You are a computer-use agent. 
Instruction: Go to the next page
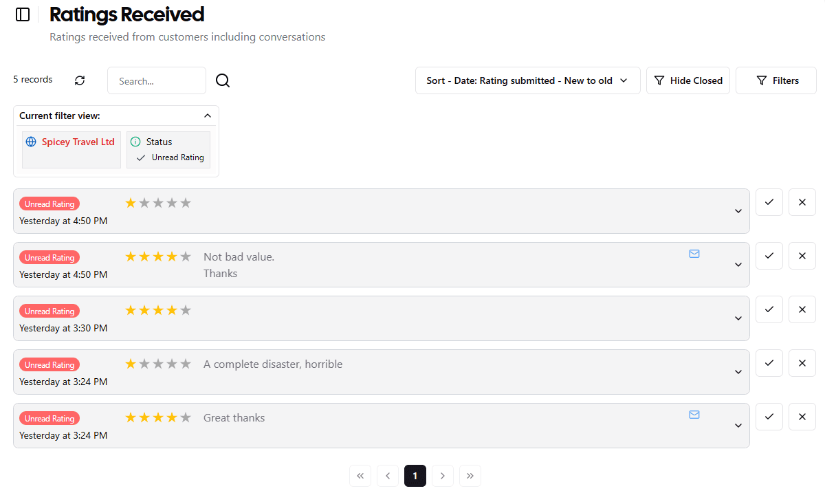[x=443, y=476]
